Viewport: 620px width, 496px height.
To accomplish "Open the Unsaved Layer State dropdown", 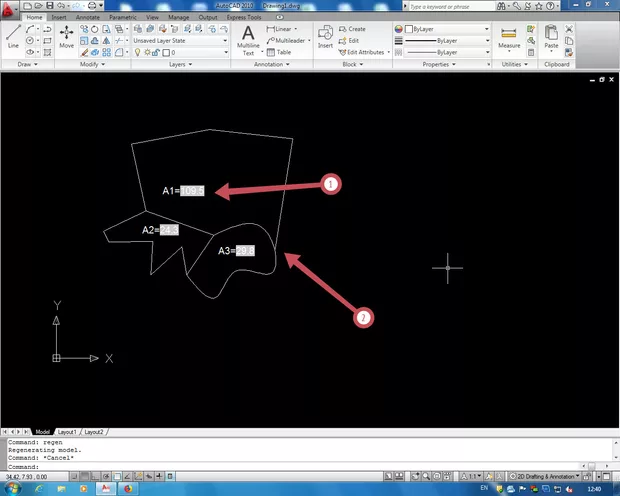I will tap(183, 40).
